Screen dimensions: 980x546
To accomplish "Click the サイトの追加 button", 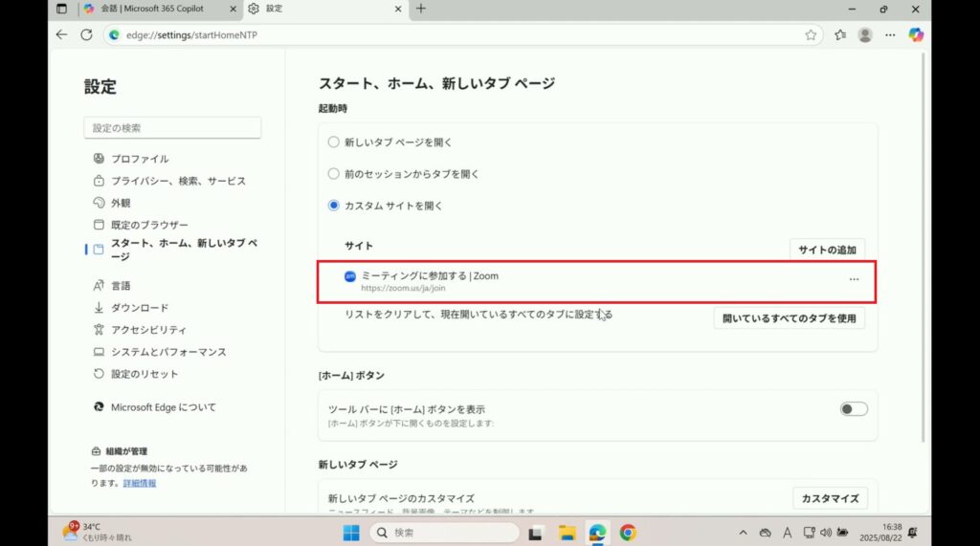I will click(827, 250).
